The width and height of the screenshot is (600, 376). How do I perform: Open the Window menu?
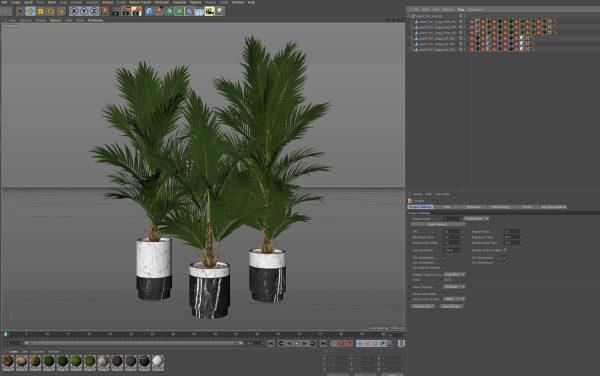pyautogui.click(x=238, y=2)
